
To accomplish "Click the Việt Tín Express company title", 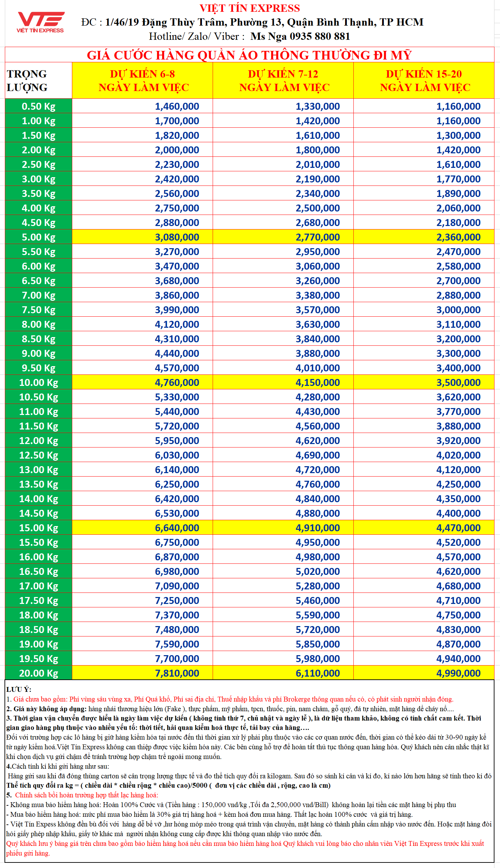I will [250, 8].
